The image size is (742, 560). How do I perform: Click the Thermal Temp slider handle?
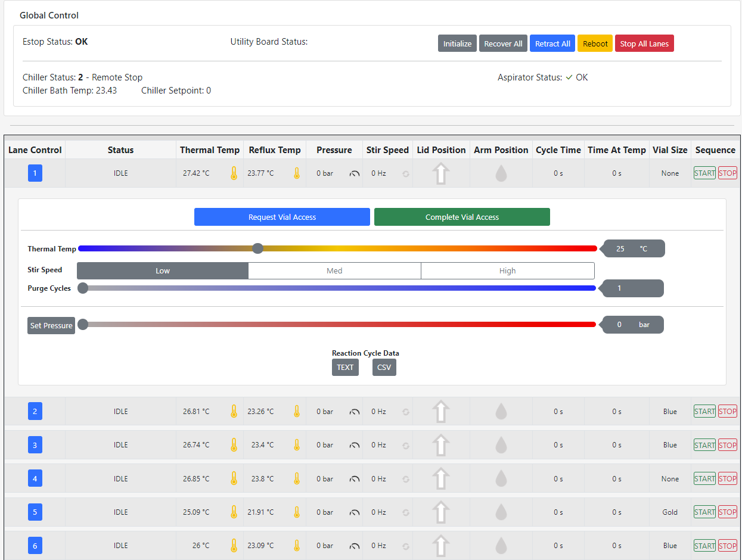(257, 248)
